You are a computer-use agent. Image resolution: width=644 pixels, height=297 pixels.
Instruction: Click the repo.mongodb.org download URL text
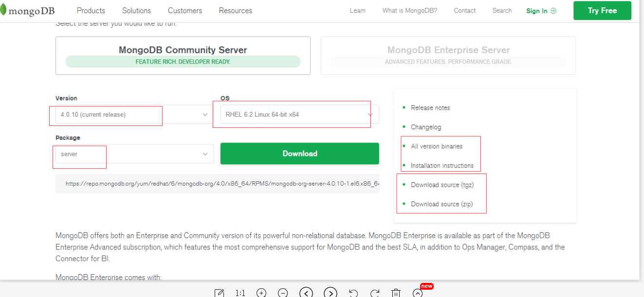click(x=222, y=184)
